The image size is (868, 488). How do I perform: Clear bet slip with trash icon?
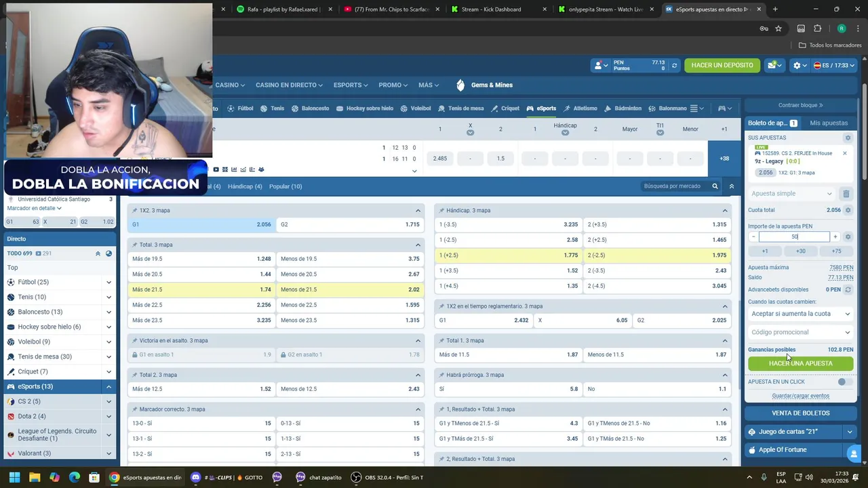pyautogui.click(x=846, y=194)
